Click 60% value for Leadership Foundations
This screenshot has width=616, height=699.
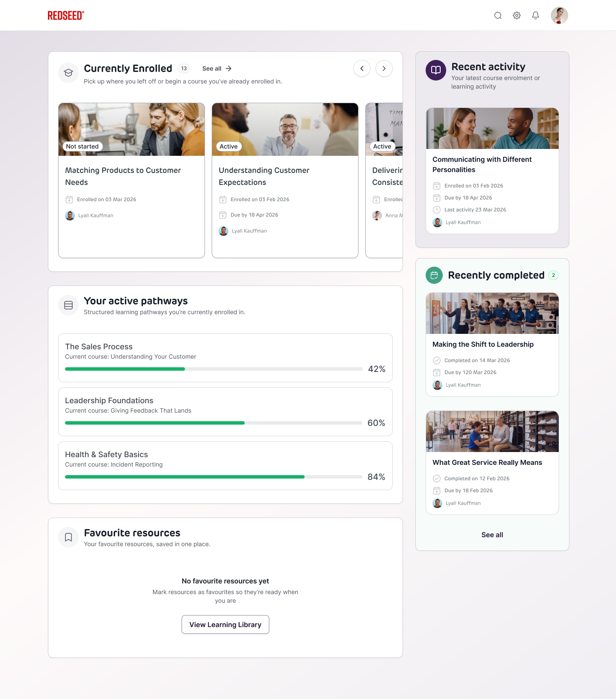(376, 423)
